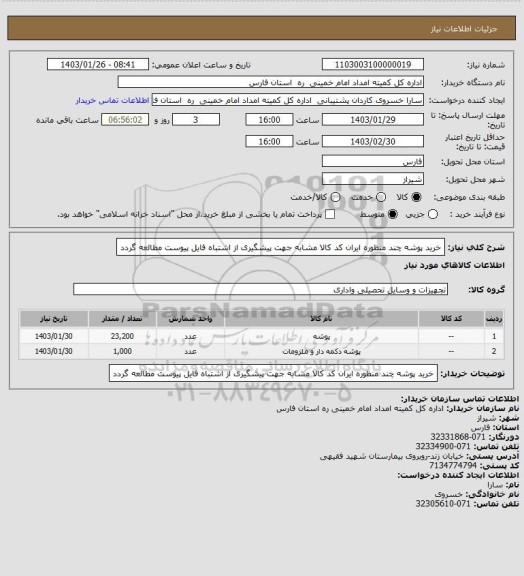Click the creator phone number 32305610-071
Viewport: 524px width, 576px height.
point(443,504)
